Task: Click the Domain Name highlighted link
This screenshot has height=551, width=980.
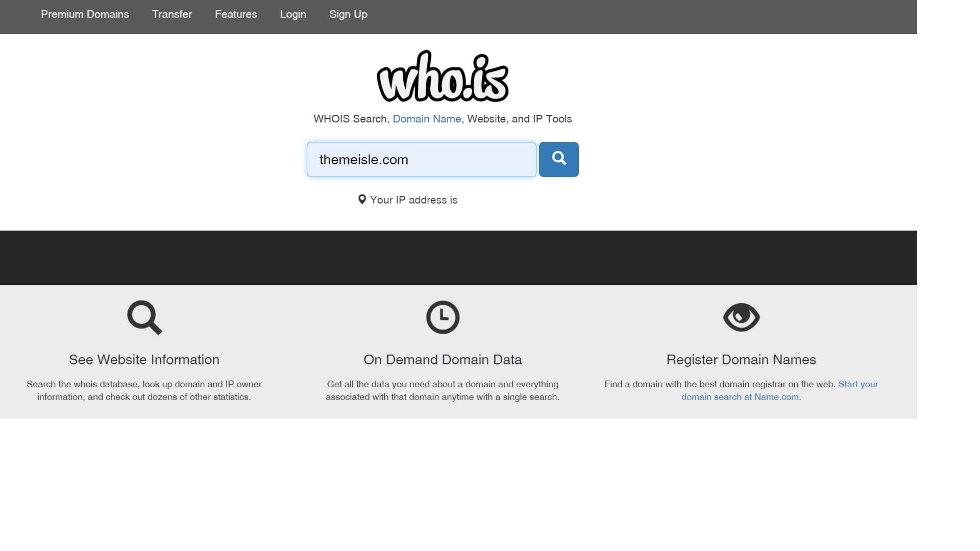Action: [x=427, y=118]
